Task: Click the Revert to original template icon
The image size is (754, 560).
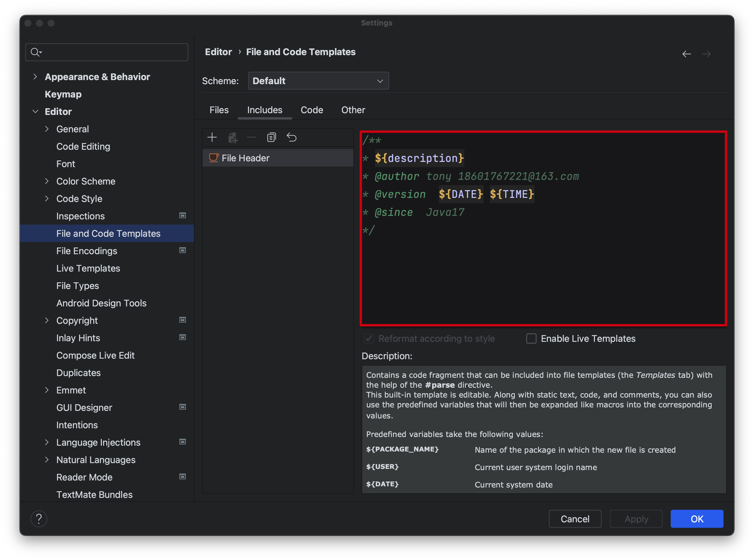Action: (292, 137)
